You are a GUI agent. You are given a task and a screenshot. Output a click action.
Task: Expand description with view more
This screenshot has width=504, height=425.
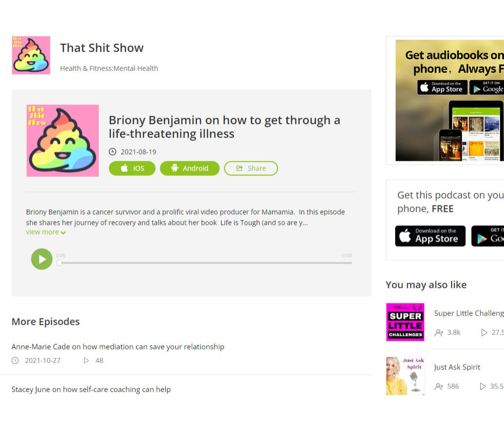(x=46, y=232)
